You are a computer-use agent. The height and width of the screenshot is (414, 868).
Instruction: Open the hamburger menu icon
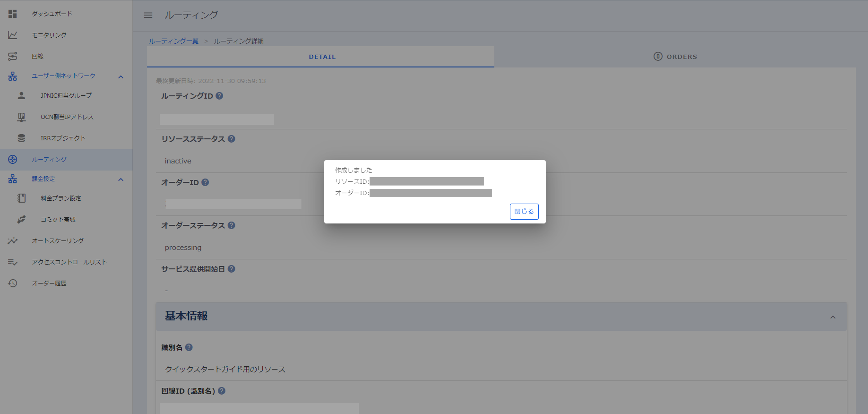coord(148,15)
